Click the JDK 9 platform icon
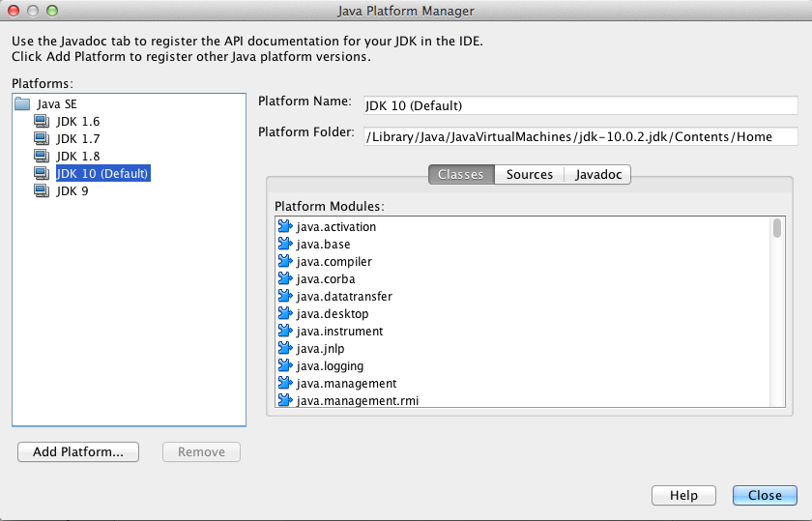The width and height of the screenshot is (812, 521). pos(42,191)
